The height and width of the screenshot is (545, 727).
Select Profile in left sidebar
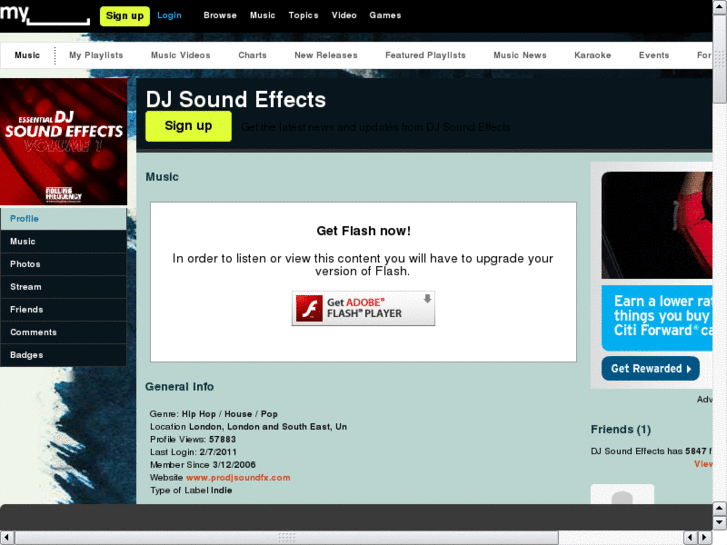[x=64, y=219]
